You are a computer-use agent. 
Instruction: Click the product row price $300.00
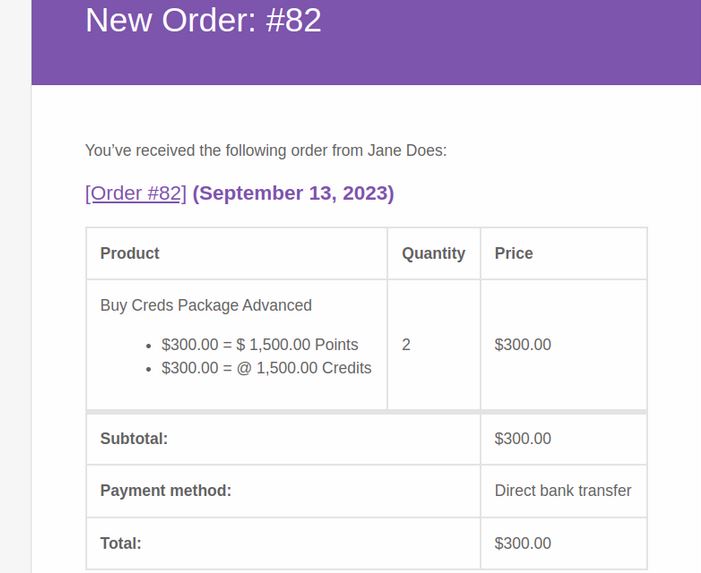click(x=523, y=345)
